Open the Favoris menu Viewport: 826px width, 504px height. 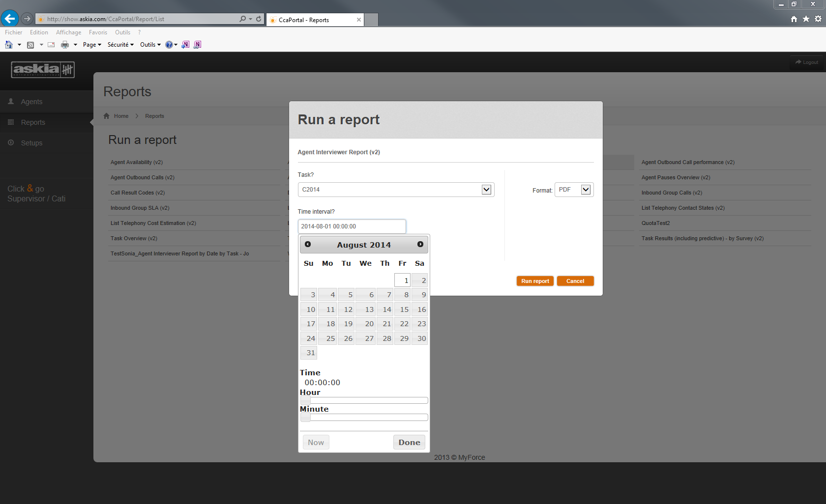point(98,32)
